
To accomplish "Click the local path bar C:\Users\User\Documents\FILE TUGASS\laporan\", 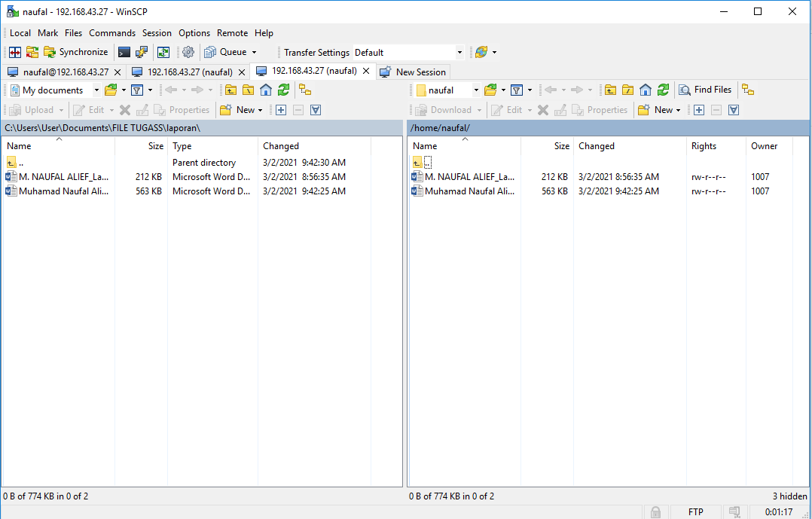I will (202, 127).
